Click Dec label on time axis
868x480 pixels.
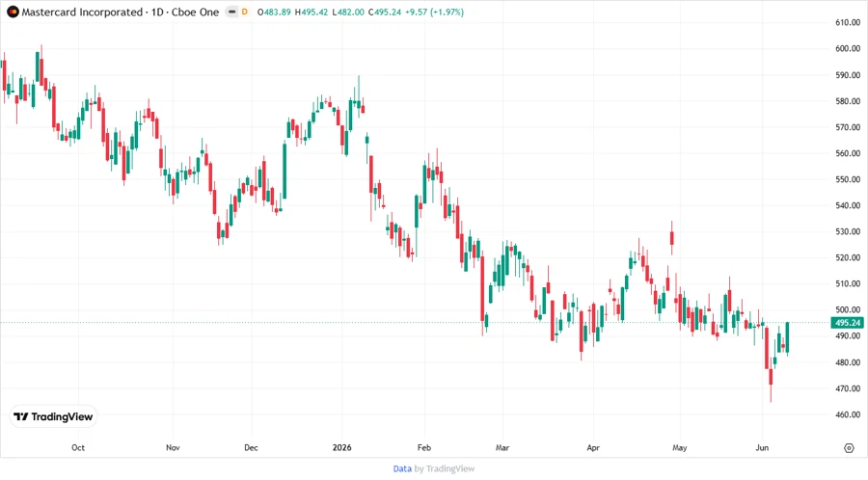click(251, 448)
